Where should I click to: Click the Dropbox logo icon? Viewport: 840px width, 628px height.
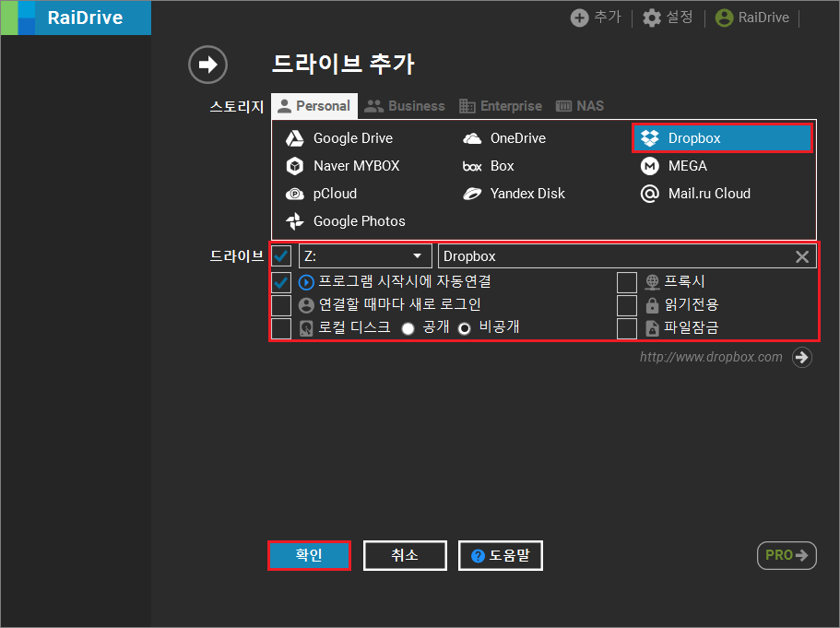click(x=650, y=138)
